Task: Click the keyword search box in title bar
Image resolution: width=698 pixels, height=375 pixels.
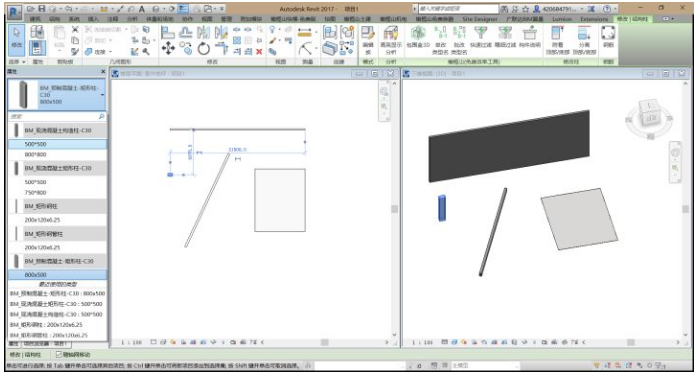Action: tap(459, 8)
